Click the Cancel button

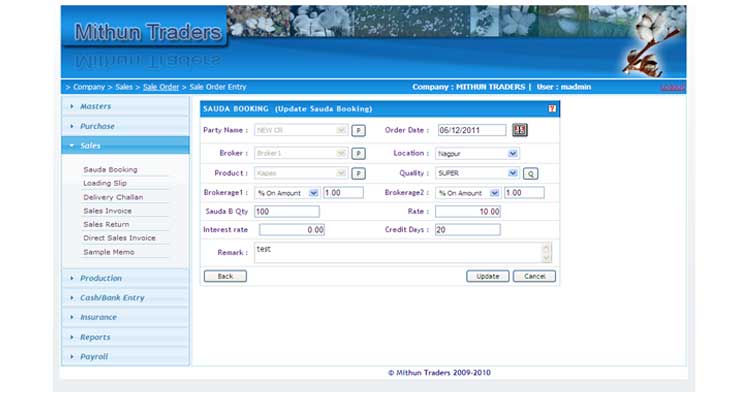tap(534, 276)
